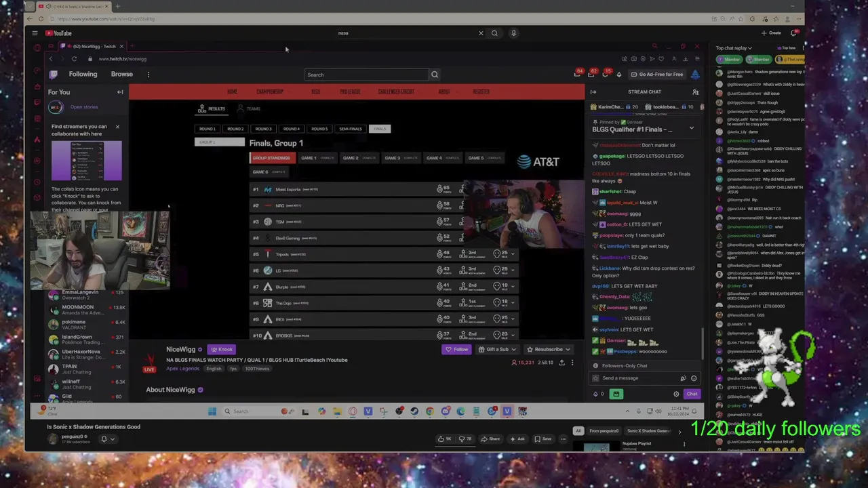Open the YouTube Create button
Viewport: 868px width, 488px height.
point(771,33)
